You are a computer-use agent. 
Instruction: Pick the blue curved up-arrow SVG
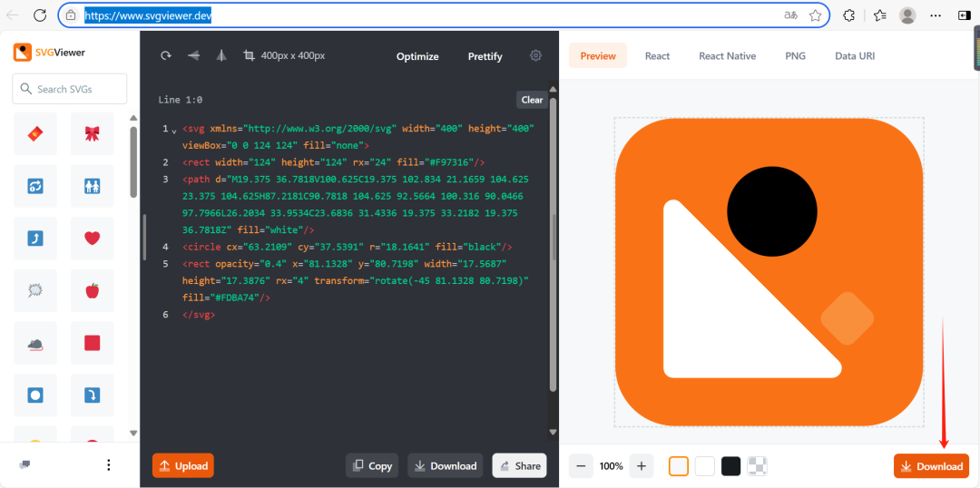coord(35,238)
